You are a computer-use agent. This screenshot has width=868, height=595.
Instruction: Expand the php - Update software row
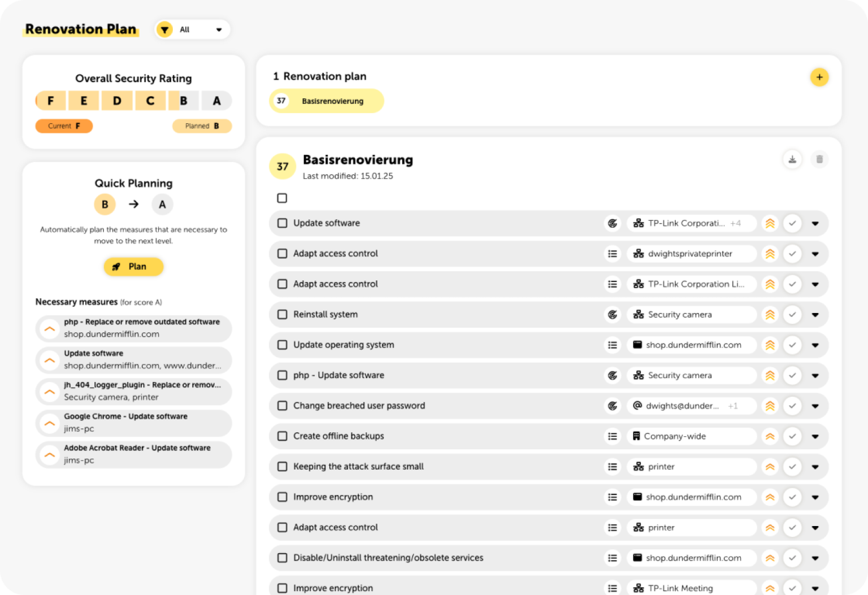(815, 376)
